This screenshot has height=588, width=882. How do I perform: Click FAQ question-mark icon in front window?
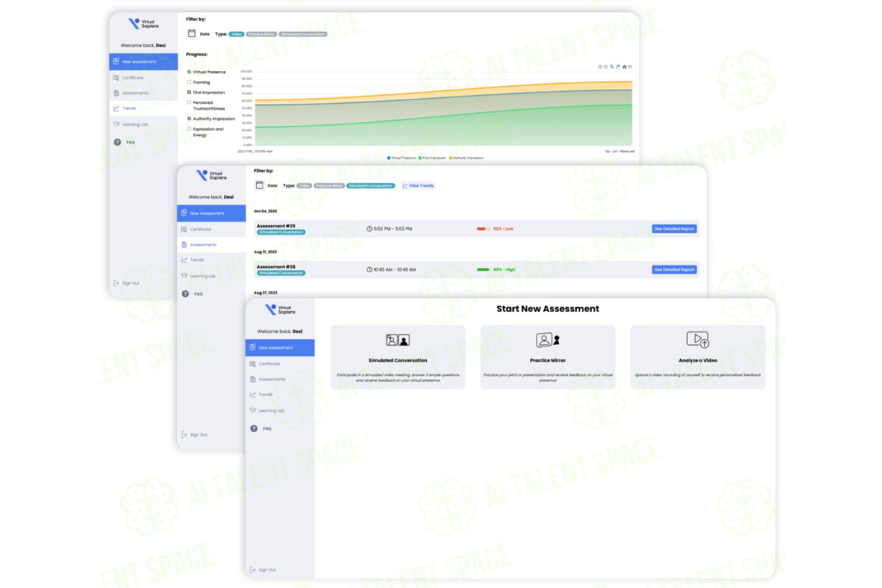click(x=254, y=429)
